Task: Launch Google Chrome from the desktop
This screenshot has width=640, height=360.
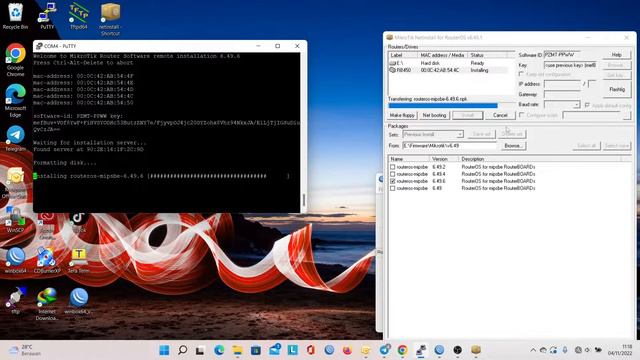Action: [x=15, y=60]
